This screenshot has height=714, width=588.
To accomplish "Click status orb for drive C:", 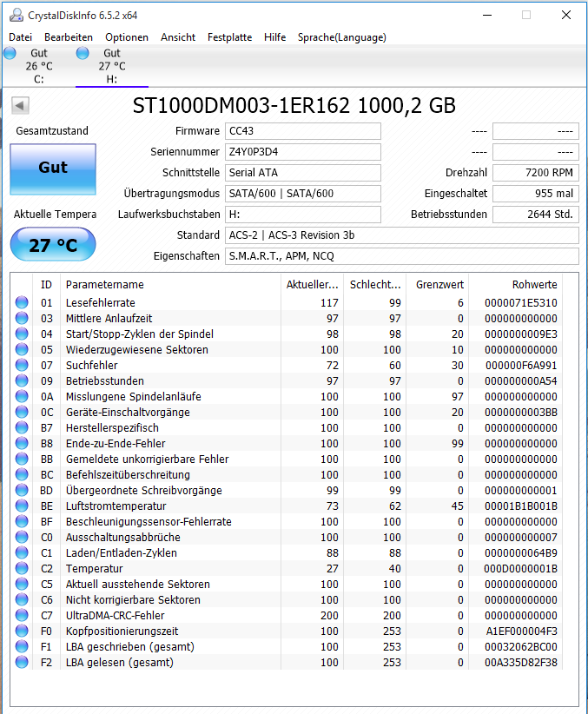I will point(10,53).
